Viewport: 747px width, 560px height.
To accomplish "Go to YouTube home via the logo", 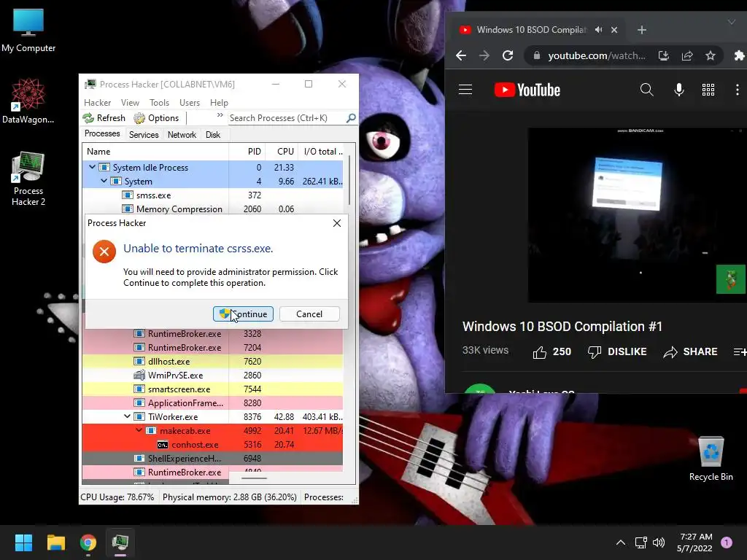I will pyautogui.click(x=527, y=90).
